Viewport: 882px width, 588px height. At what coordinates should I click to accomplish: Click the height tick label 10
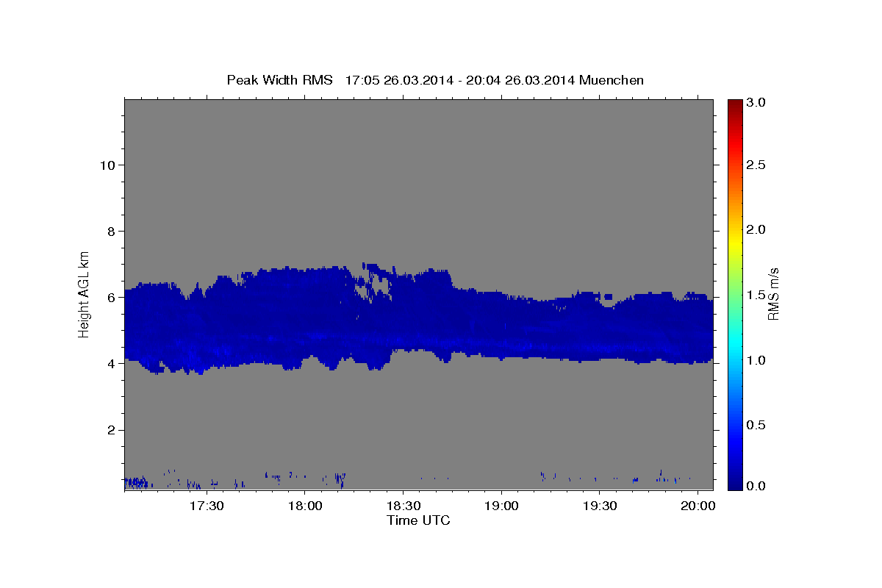tap(107, 165)
